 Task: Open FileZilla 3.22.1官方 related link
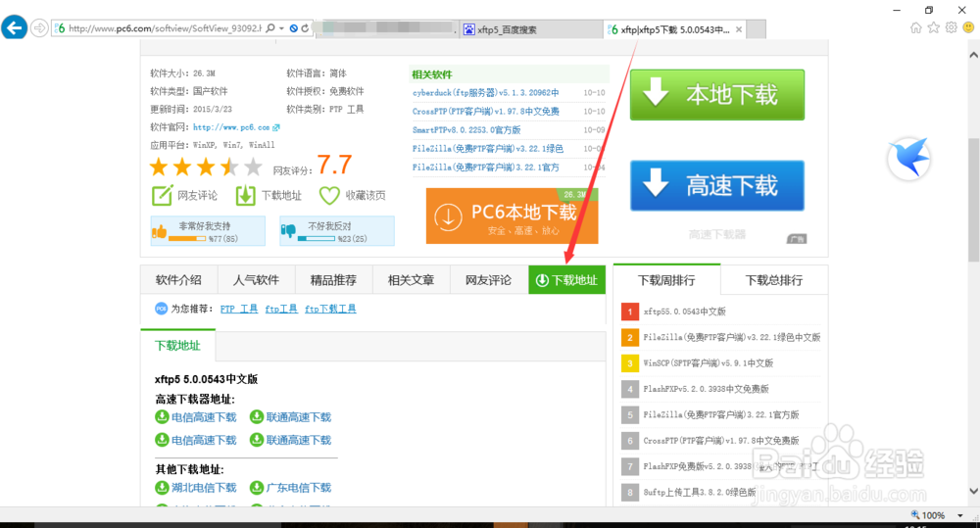(x=486, y=168)
